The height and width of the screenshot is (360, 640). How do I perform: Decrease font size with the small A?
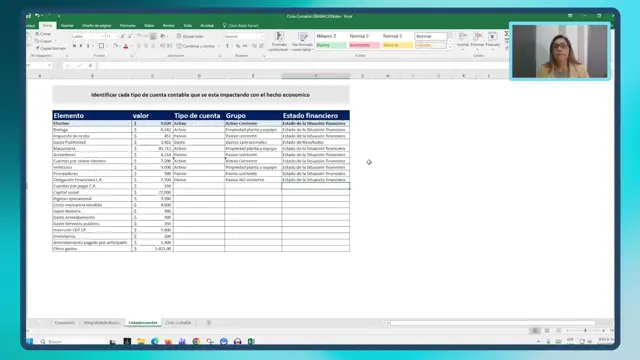click(x=130, y=36)
